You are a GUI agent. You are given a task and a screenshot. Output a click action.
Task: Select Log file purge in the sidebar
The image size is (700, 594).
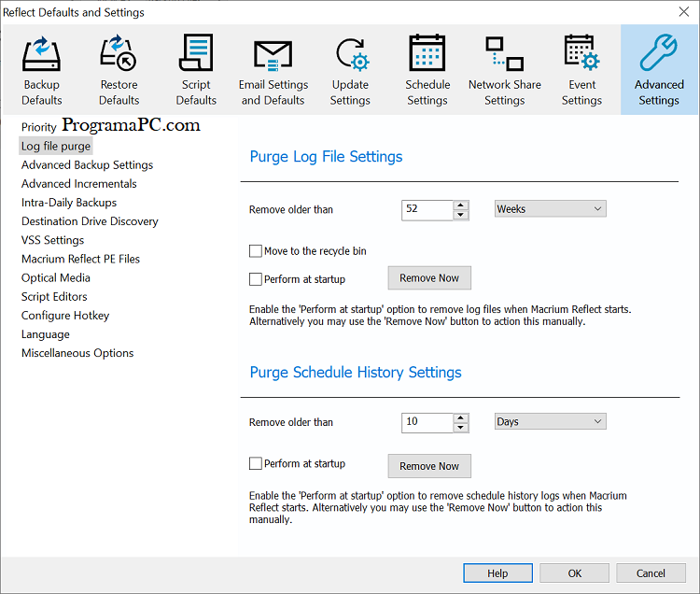tap(56, 146)
